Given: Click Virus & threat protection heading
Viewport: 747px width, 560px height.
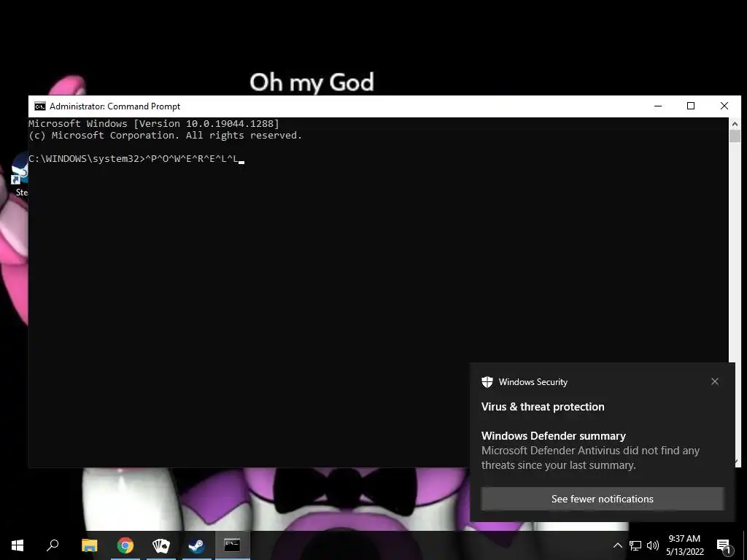Looking at the screenshot, I should click(x=543, y=407).
